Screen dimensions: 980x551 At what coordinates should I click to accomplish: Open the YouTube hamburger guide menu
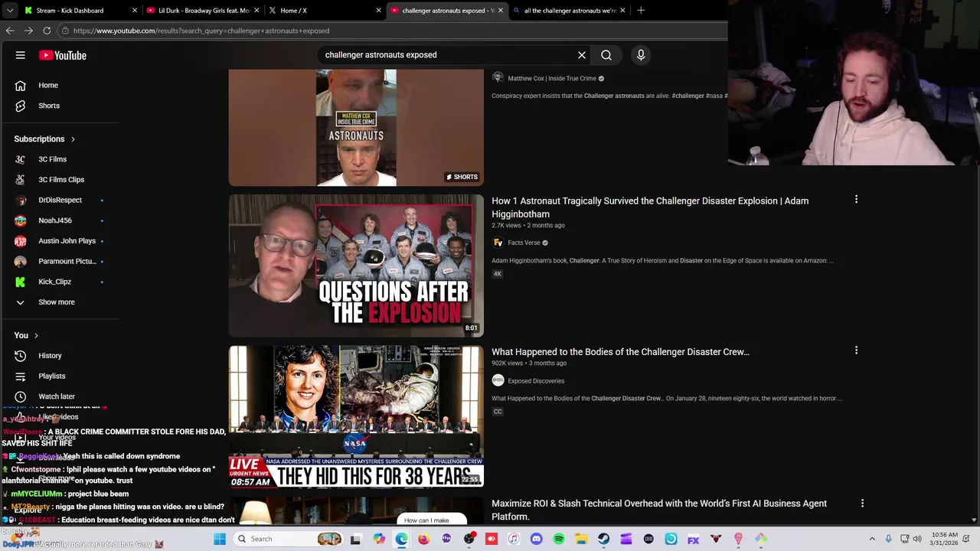click(x=21, y=55)
